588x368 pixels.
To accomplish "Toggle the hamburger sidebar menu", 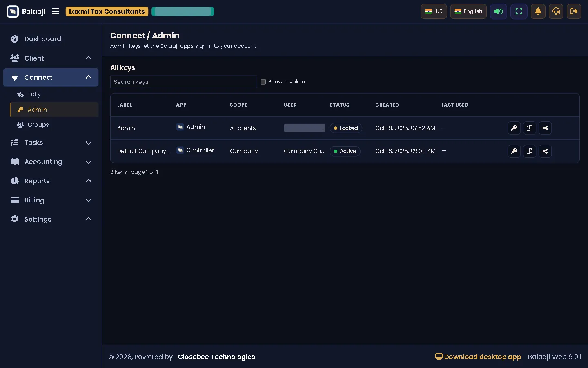I will [56, 11].
